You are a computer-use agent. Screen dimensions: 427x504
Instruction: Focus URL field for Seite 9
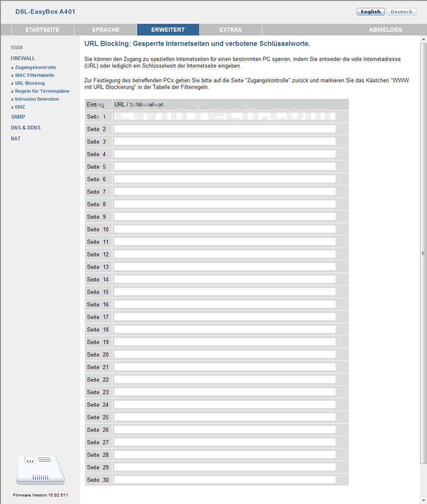(225, 217)
